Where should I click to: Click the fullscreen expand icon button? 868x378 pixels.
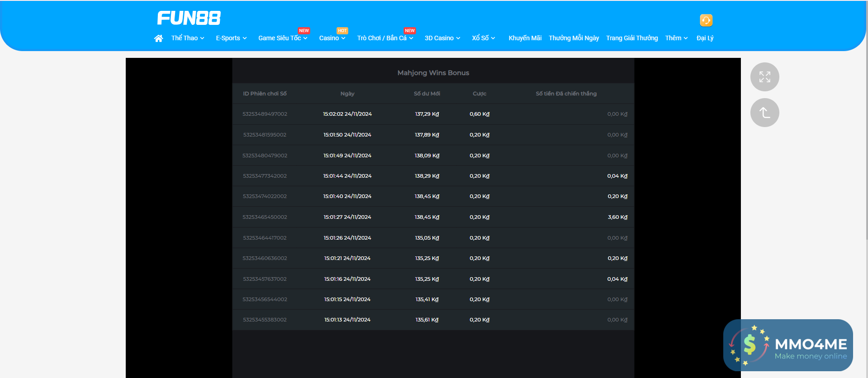[x=764, y=77]
